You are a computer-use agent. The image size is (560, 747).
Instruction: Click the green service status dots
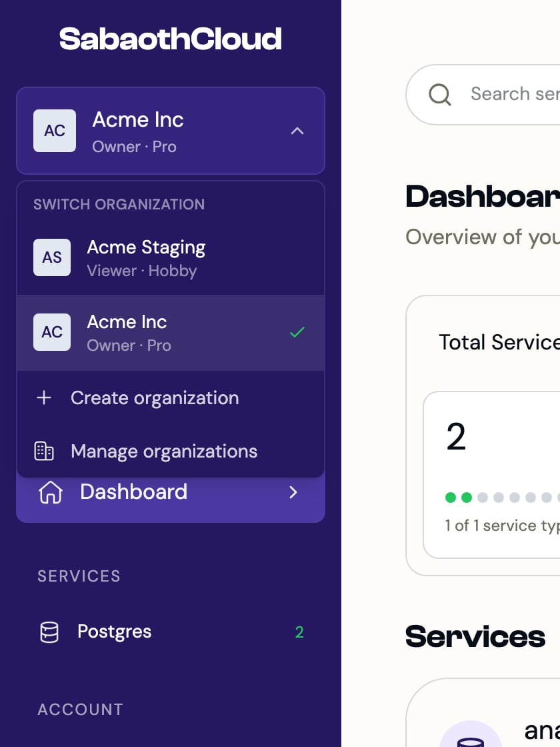click(458, 498)
